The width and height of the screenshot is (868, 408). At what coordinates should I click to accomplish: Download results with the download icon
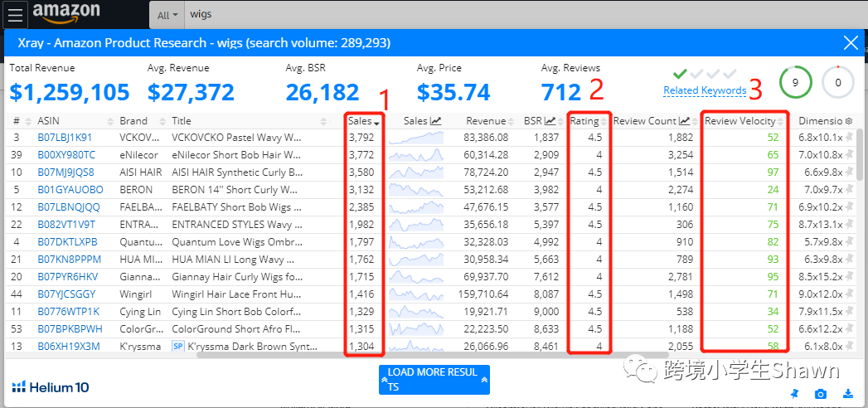(x=847, y=394)
